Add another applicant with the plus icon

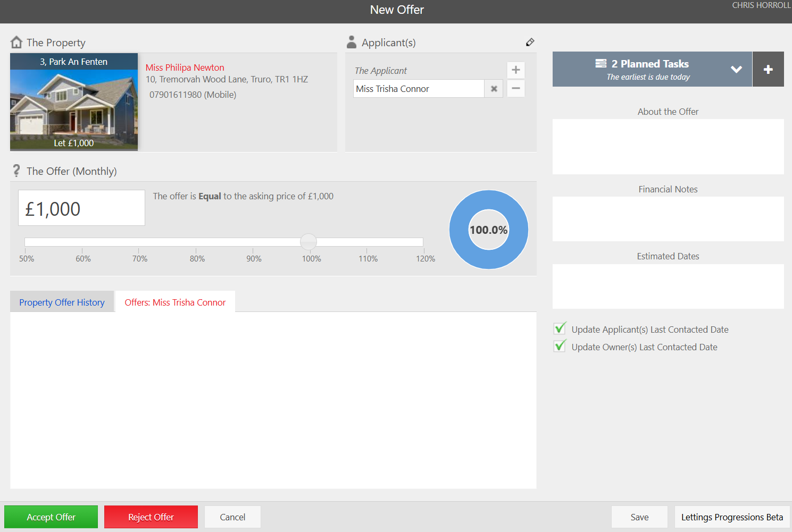[x=516, y=70]
